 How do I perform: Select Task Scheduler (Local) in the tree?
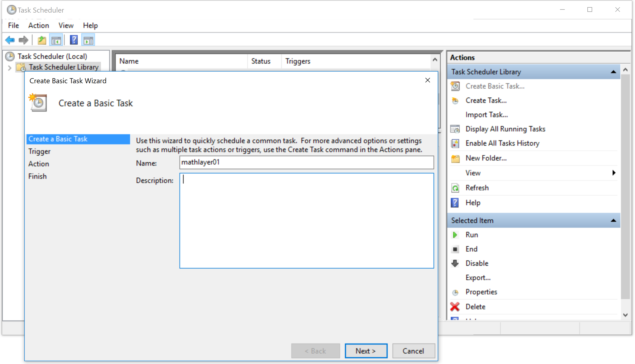[x=52, y=57]
